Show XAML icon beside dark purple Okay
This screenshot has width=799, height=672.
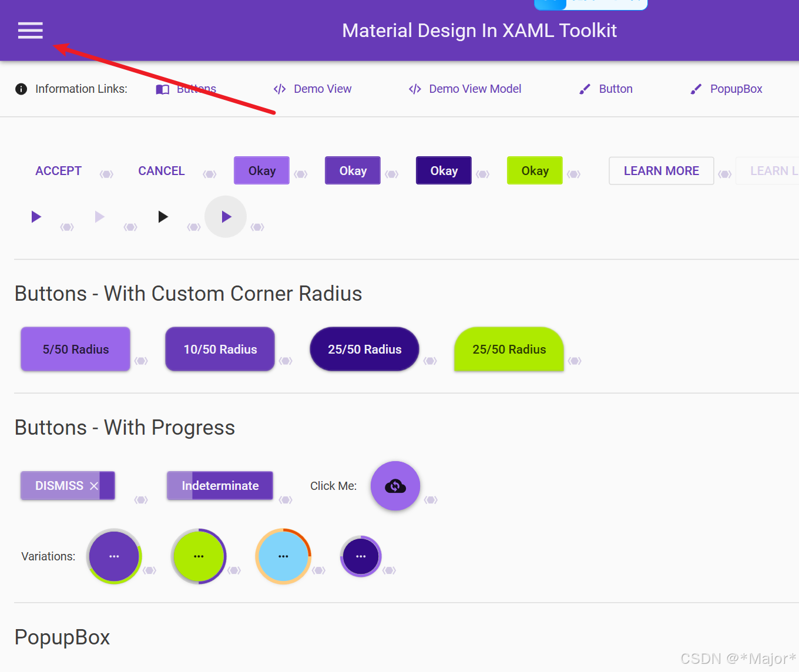tap(483, 174)
